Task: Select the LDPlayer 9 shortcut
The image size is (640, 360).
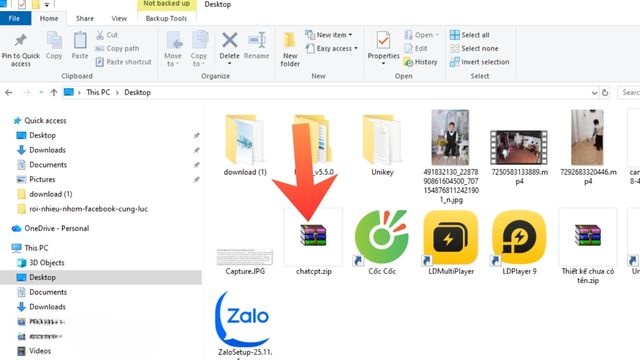Action: pyautogui.click(x=519, y=242)
